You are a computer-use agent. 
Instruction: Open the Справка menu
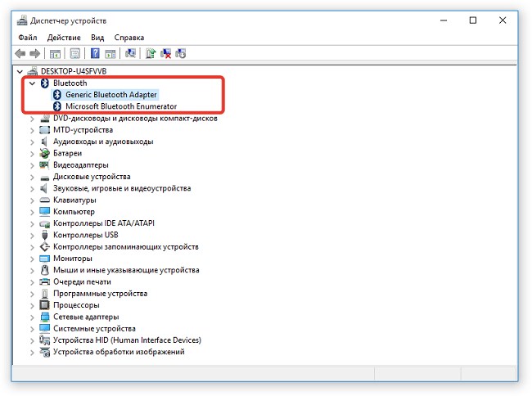[129, 38]
